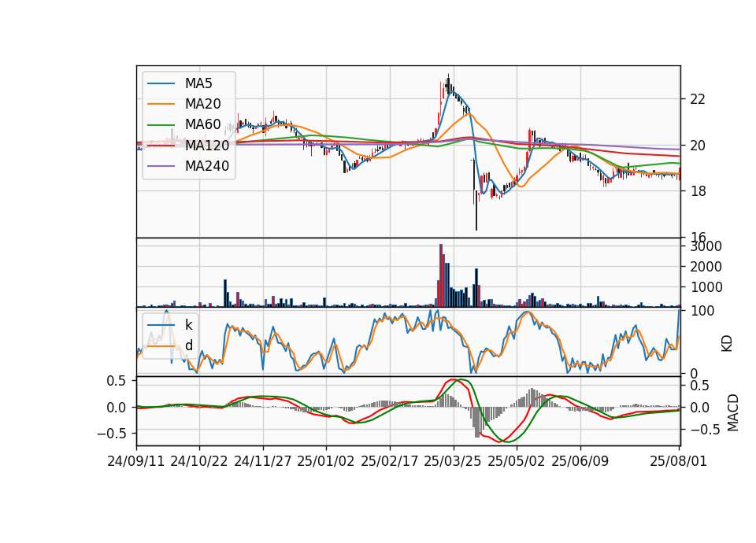
Task: Click the left MACD axis value −0.5
Action: 111,434
